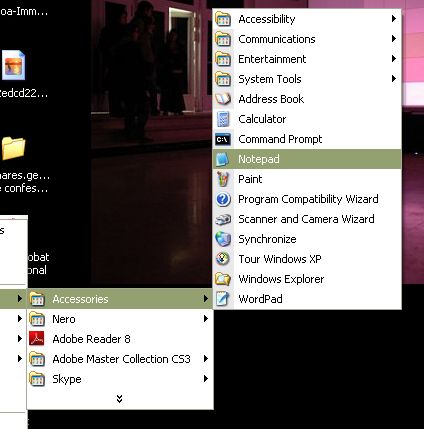Click the Paint icon
424x429 pixels.
[x=223, y=179]
